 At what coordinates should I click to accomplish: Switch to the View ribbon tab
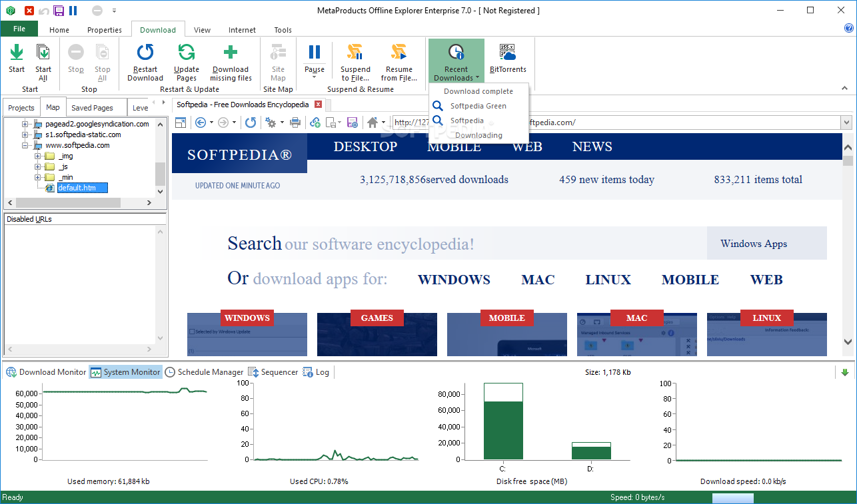click(202, 30)
